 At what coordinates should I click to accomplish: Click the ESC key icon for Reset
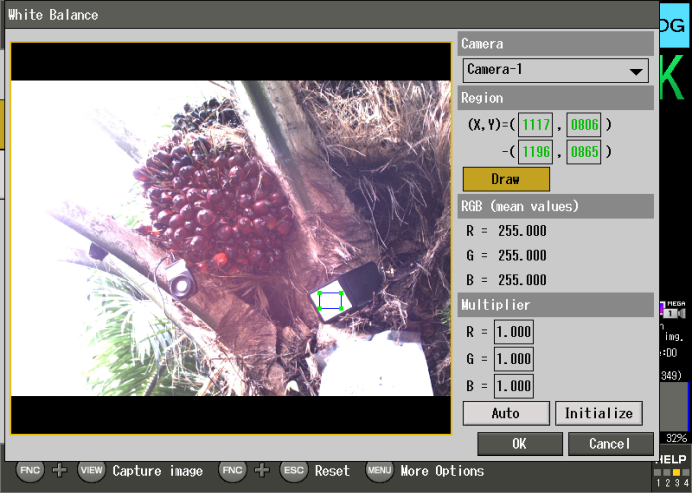click(x=292, y=470)
